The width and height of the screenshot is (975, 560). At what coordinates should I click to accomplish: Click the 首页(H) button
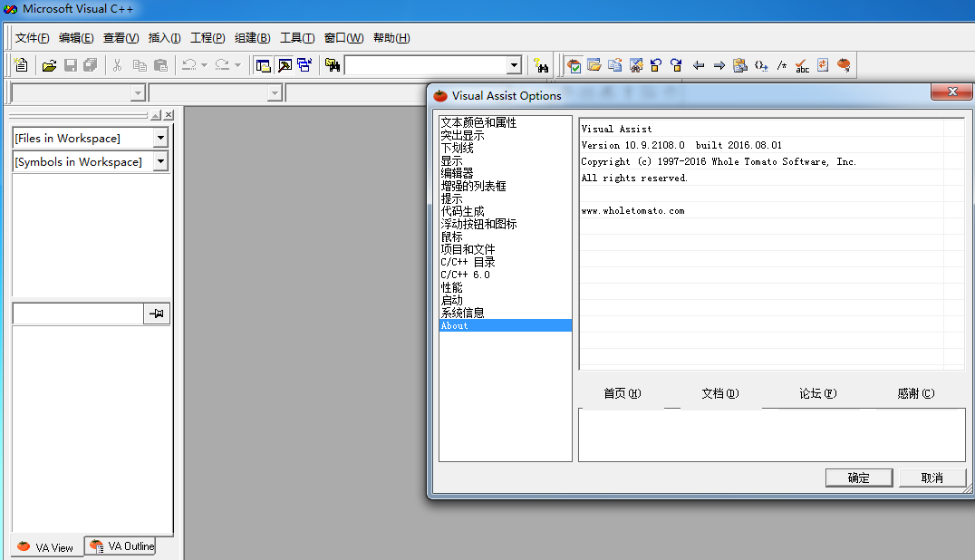[622, 393]
